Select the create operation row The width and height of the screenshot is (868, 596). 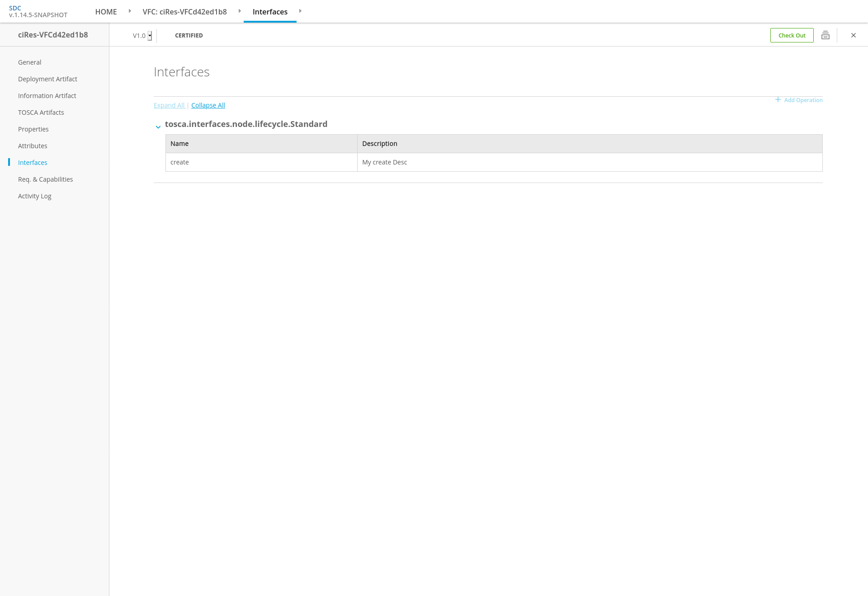[261, 162]
